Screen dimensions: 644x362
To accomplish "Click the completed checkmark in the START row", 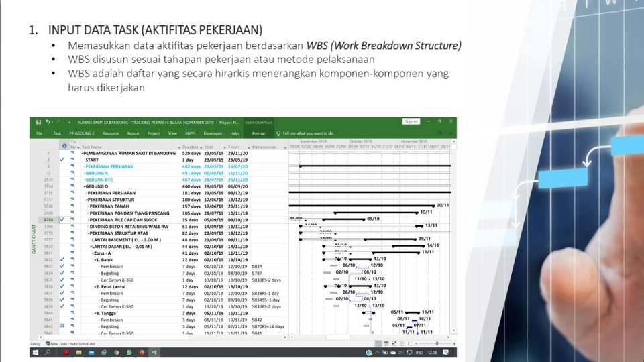I will 62,160.
